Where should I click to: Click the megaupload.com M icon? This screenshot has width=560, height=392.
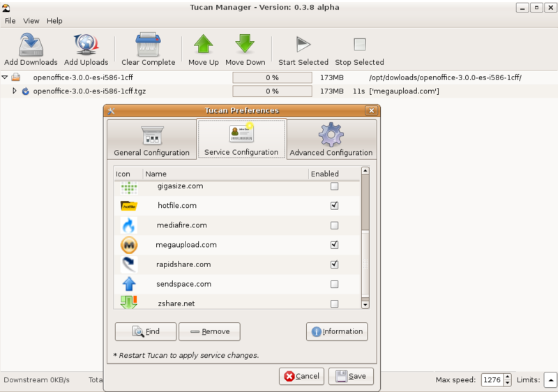point(129,245)
